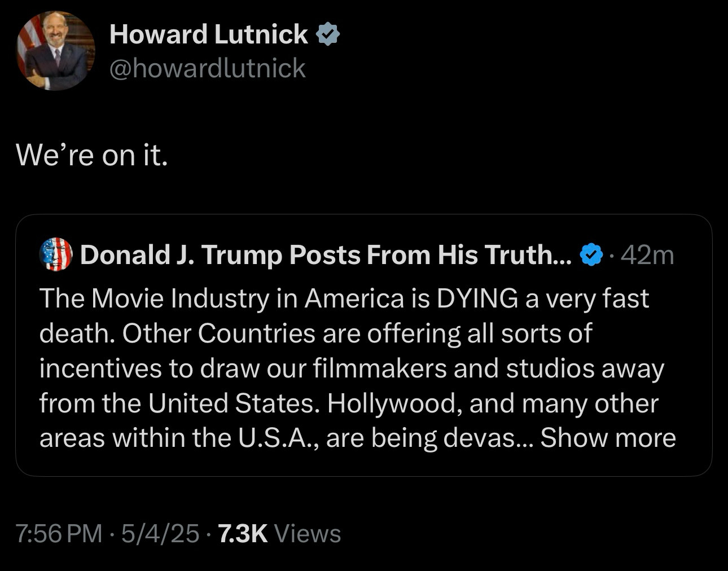Screen dimensions: 728x571
Task: Click the 5/4/25 post date
Action: [160, 533]
